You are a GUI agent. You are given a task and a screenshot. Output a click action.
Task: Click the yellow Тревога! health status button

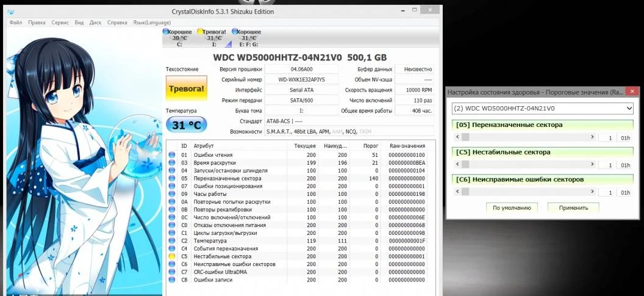(187, 88)
